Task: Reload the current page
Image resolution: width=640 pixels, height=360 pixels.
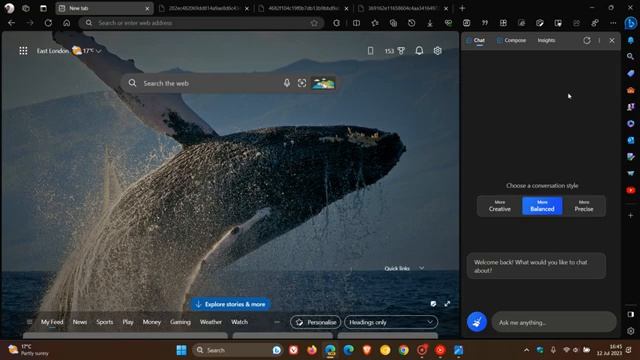Action: coord(48,23)
